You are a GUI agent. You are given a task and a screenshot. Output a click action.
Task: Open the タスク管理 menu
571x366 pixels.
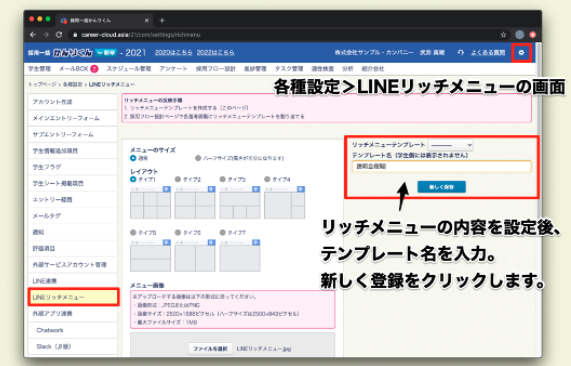click(289, 68)
